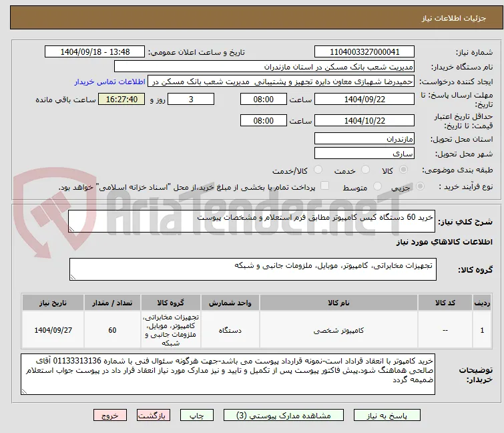This screenshot has width=504, height=433.
Task: Click the remaining days field showing 3
Action: (191, 99)
